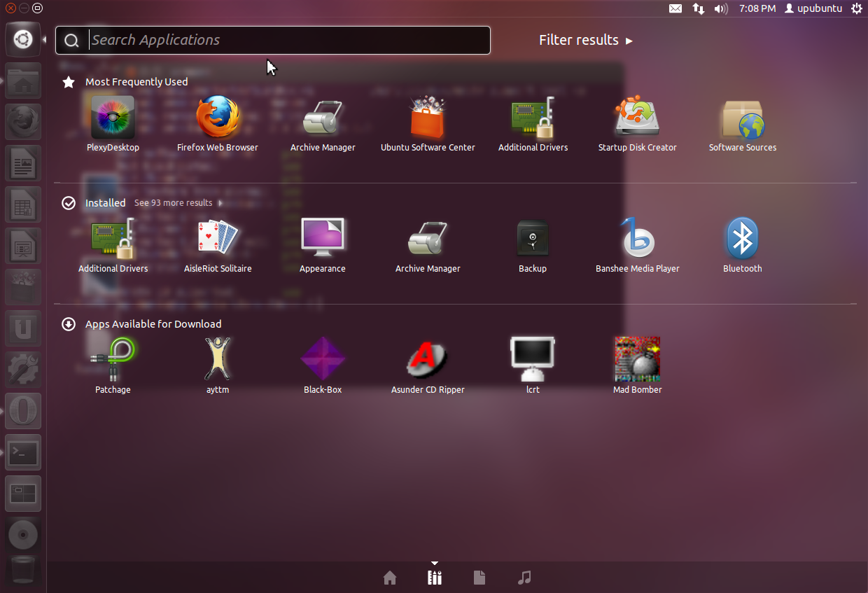Open Trash from the launcher
This screenshot has height=593, width=868.
23,570
